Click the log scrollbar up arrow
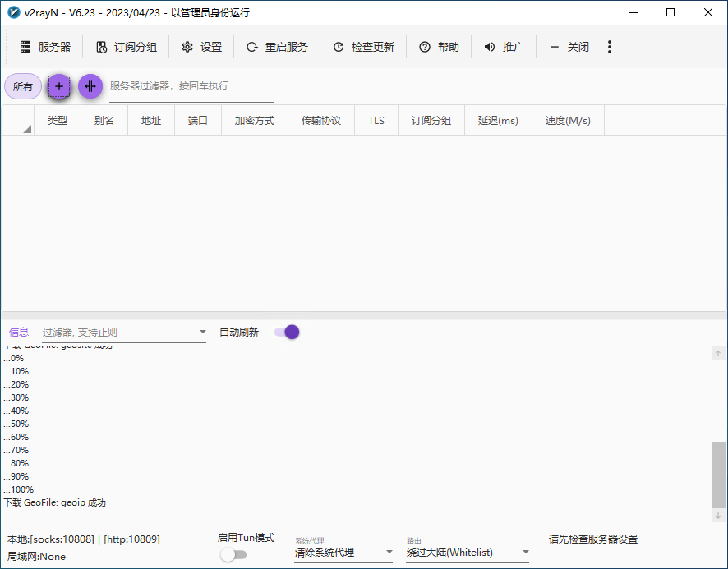 (718, 354)
